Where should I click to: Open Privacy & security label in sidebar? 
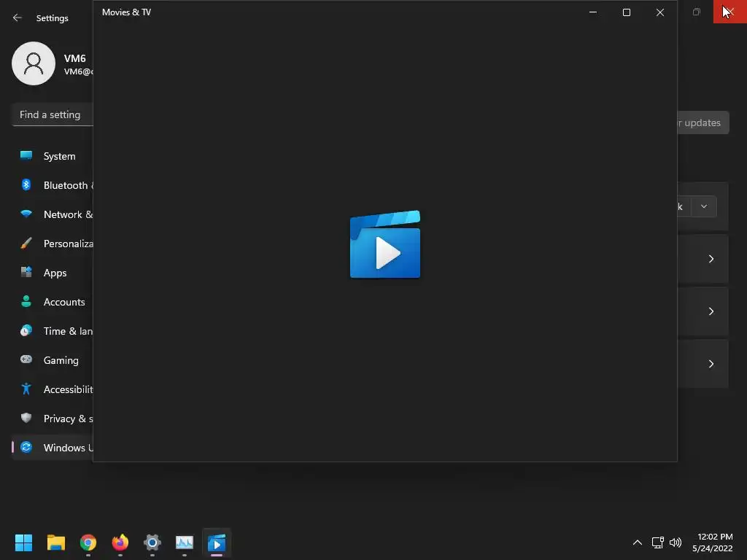[x=68, y=419]
